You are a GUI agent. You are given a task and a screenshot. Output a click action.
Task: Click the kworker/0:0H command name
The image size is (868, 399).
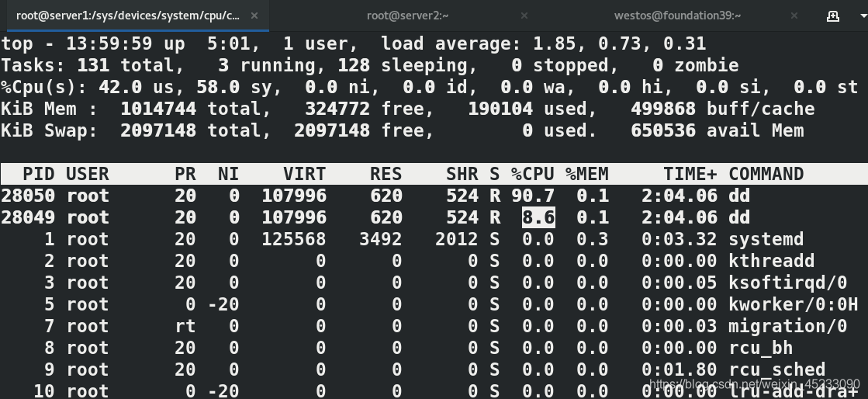[794, 304]
